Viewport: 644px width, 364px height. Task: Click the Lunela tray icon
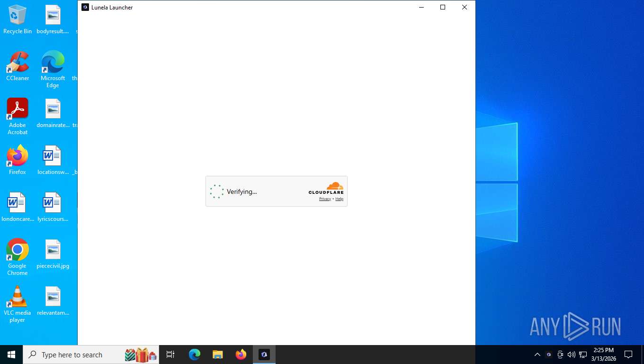[549, 355]
